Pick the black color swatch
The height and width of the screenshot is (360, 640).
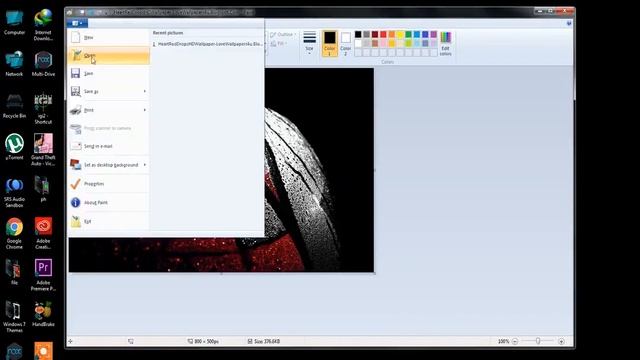pos(358,34)
